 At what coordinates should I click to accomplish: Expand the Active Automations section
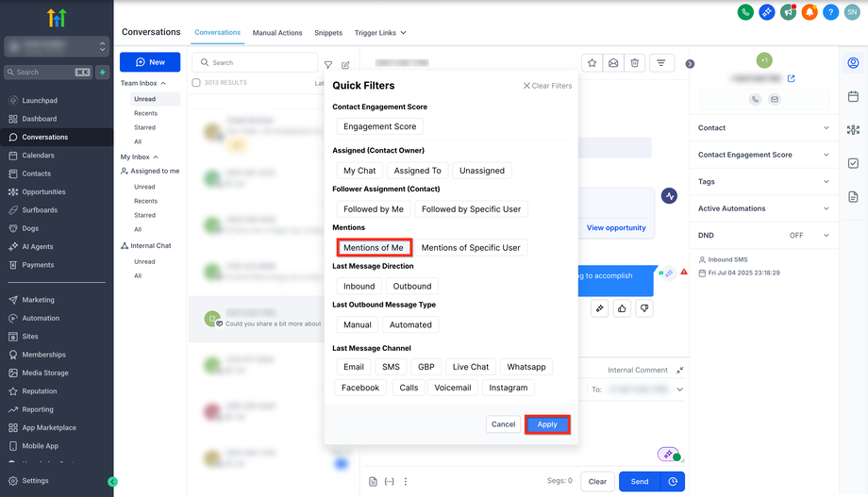pos(764,208)
